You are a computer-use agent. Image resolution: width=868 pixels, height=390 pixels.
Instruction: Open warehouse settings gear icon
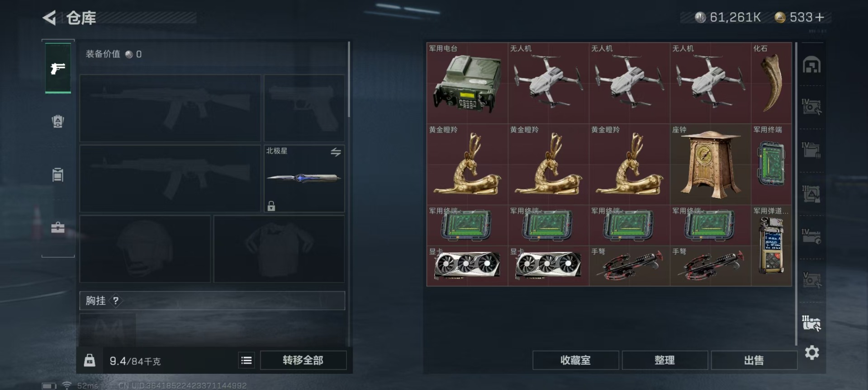coord(812,352)
